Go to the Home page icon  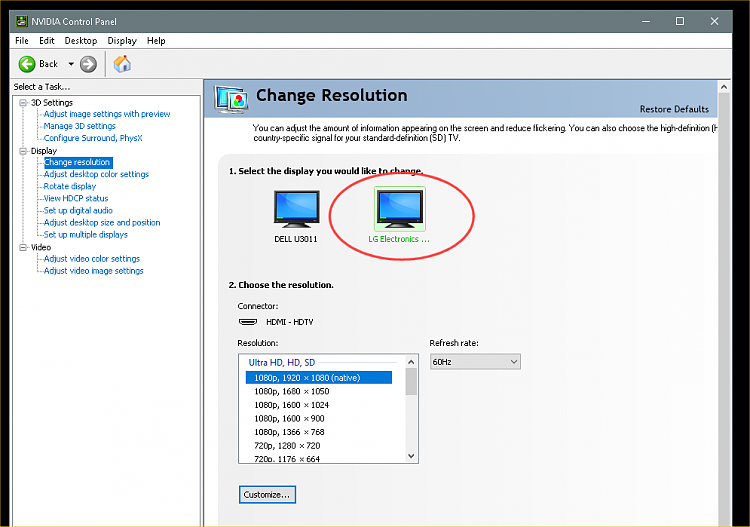click(x=122, y=64)
